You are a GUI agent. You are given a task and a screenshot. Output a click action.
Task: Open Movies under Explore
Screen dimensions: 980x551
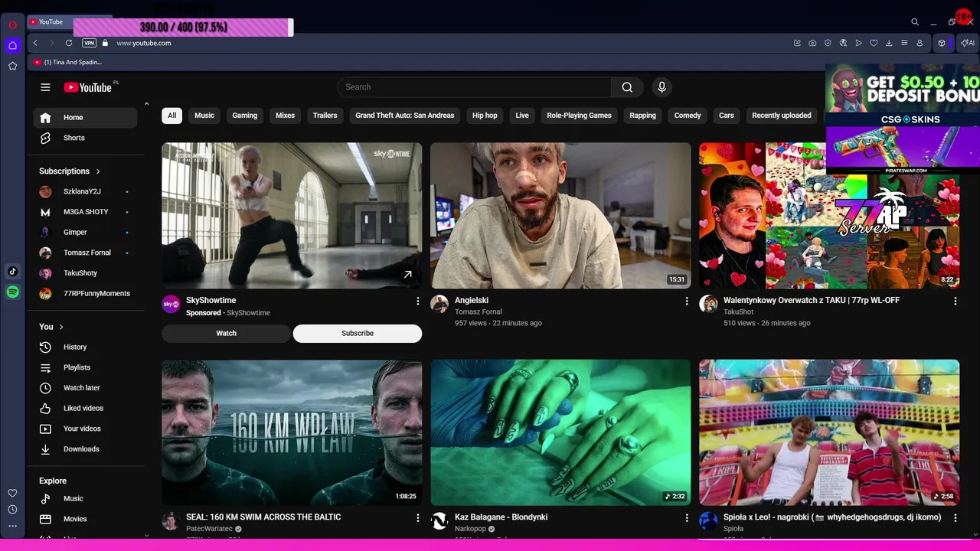pos(85,519)
